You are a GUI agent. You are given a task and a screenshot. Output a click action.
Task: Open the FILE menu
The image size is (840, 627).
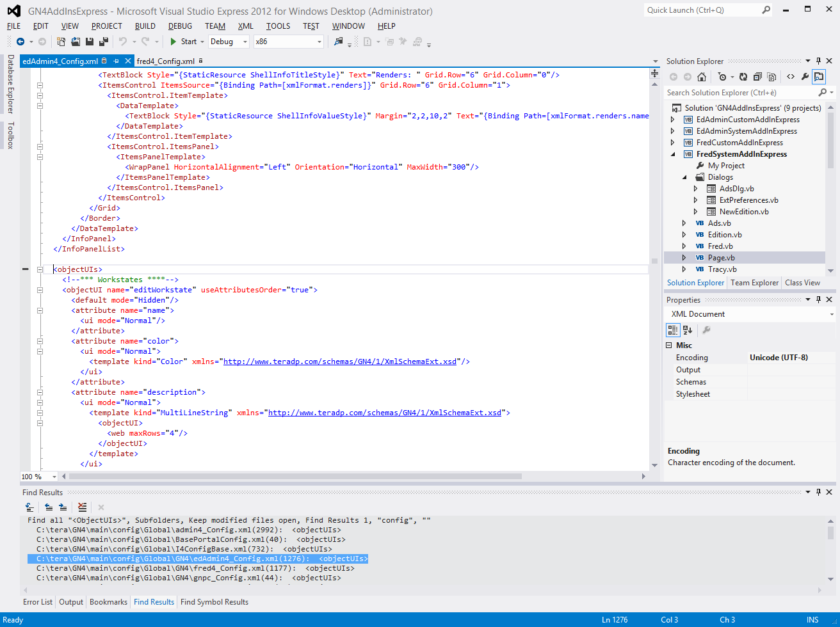tap(14, 26)
